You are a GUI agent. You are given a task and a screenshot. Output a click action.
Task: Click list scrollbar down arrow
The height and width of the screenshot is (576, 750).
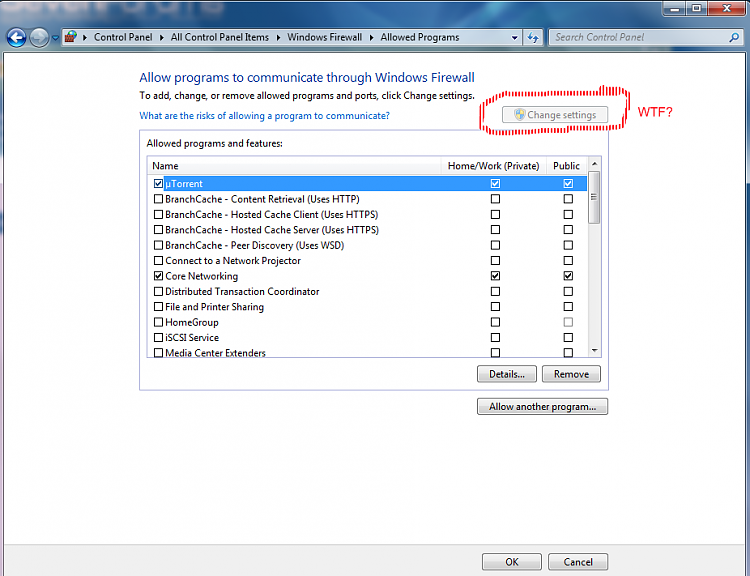tap(594, 351)
